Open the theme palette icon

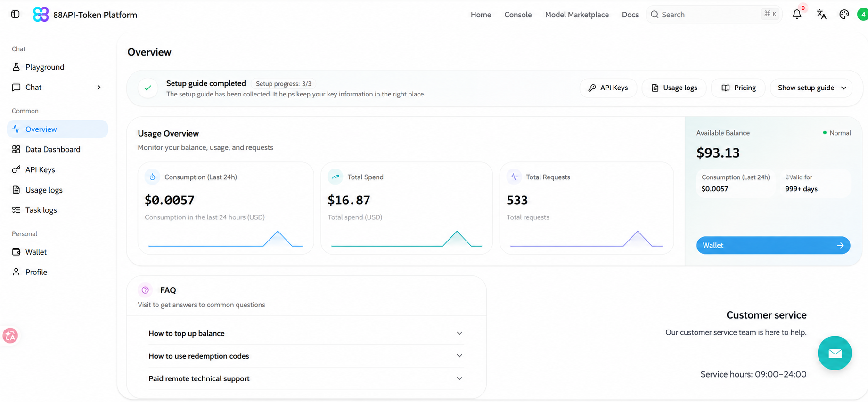coord(844,15)
